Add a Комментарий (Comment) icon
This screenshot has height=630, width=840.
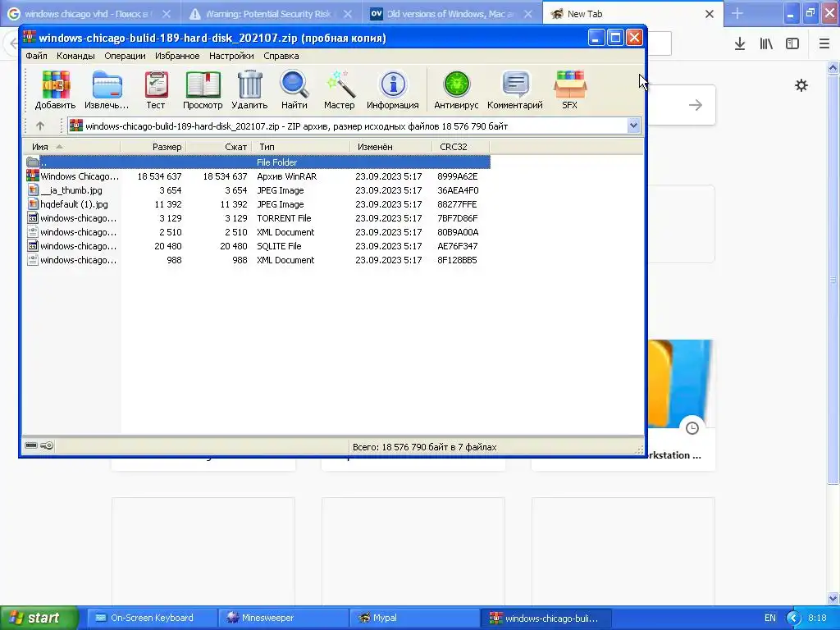[515, 90]
